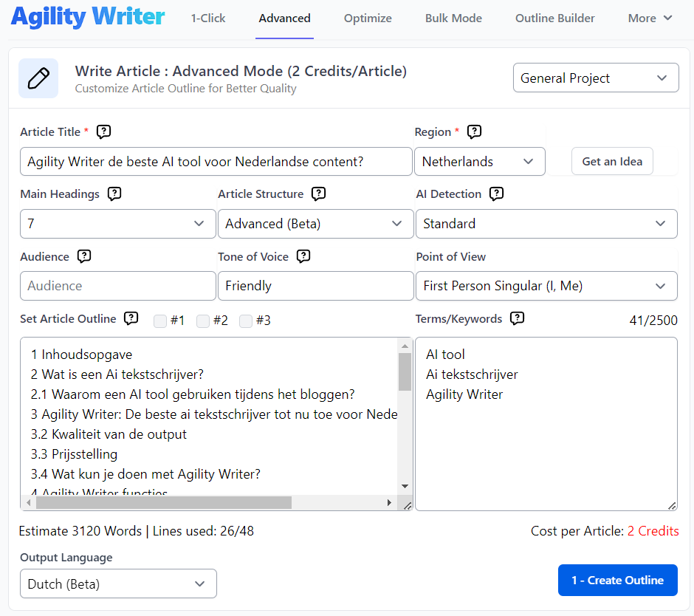Click keyword 'Ai tekstschrijver' in keywords box
The width and height of the screenshot is (694, 616).
click(x=472, y=374)
